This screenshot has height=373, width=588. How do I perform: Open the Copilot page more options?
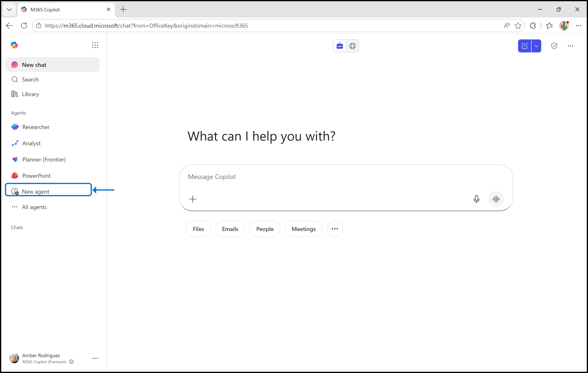click(x=571, y=46)
